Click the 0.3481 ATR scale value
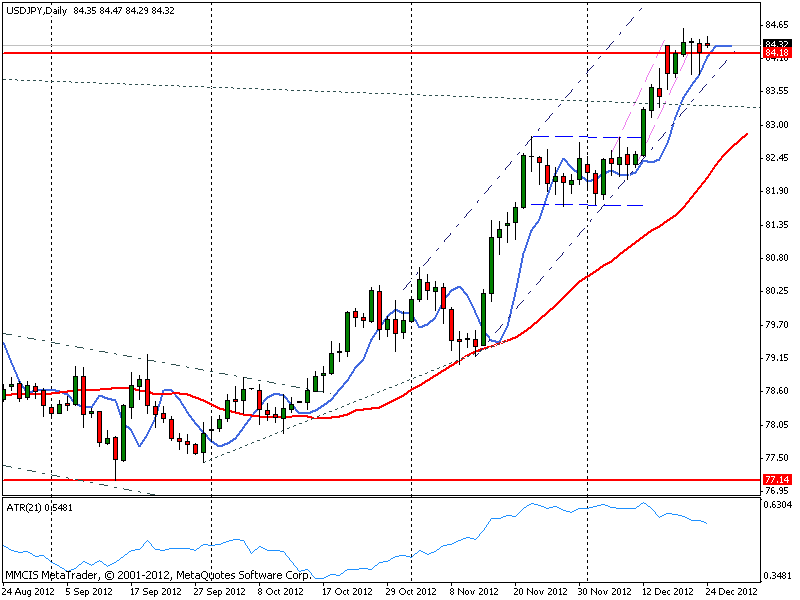 point(778,576)
